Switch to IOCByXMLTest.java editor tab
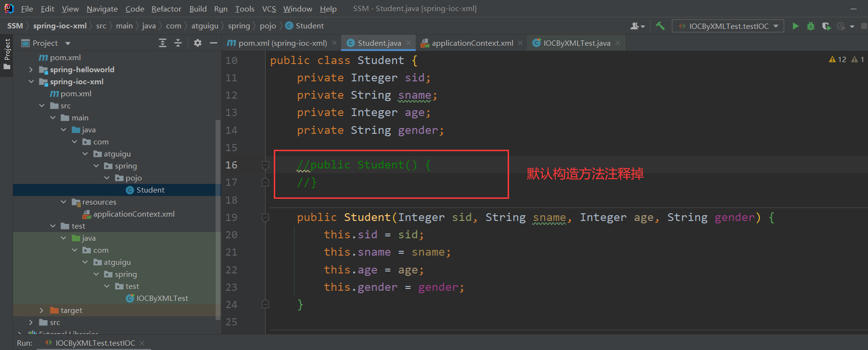This screenshot has width=868, height=350. pyautogui.click(x=576, y=43)
